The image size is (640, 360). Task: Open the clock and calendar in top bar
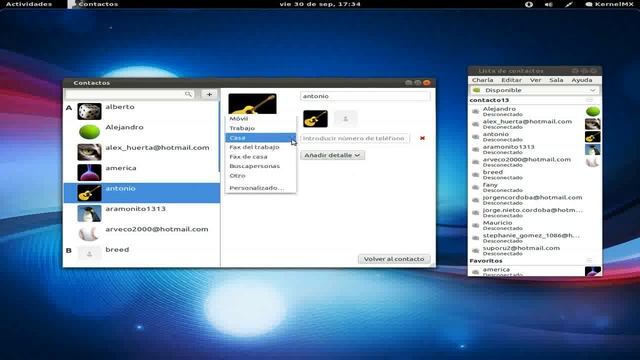(320, 4)
